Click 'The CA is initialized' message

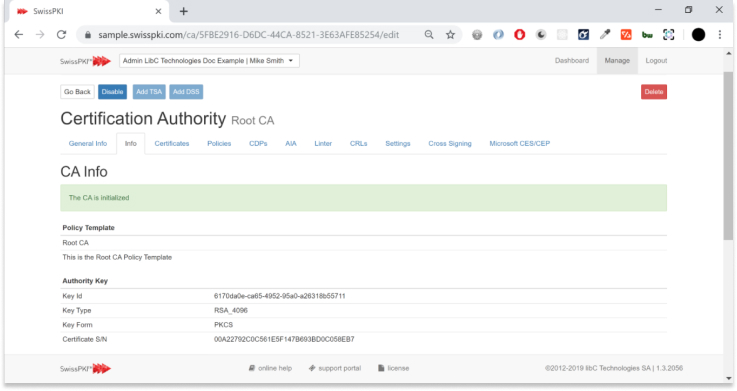pos(99,198)
